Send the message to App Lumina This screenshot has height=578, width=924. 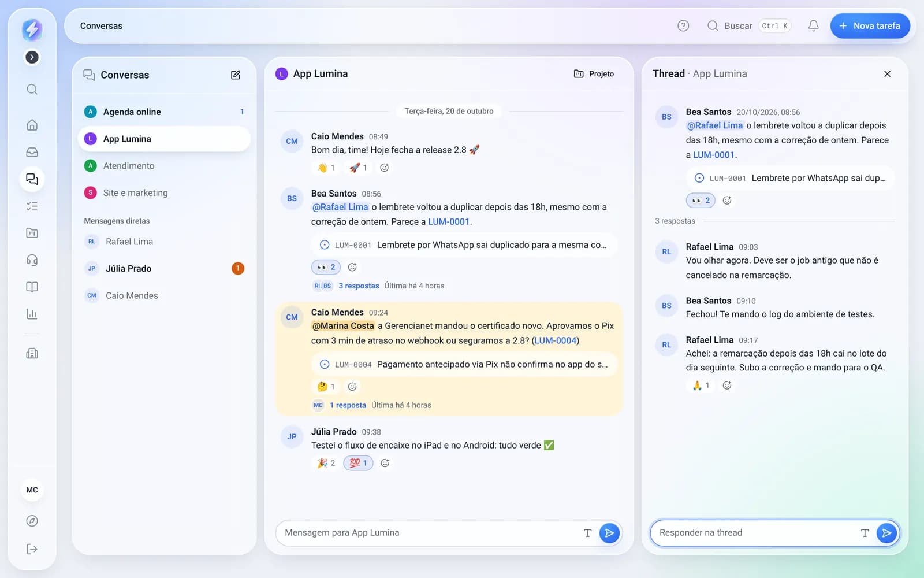[609, 533]
